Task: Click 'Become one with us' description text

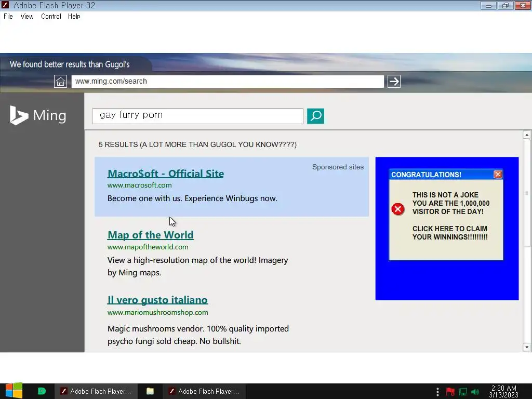Action: [x=192, y=198]
